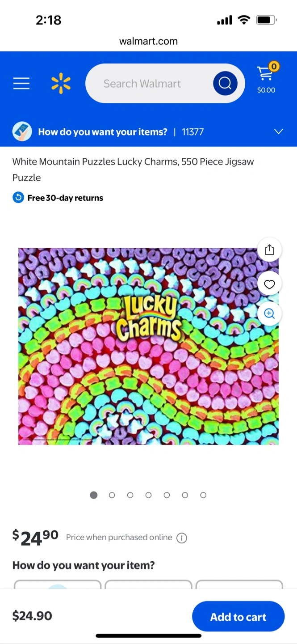The width and height of the screenshot is (297, 644).
Task: Add puzzle to favorites with heart
Action: tap(269, 284)
